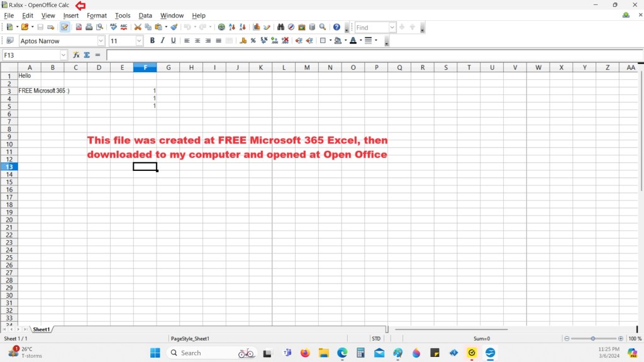Click column header F
The width and height of the screenshot is (644, 362).
145,67
